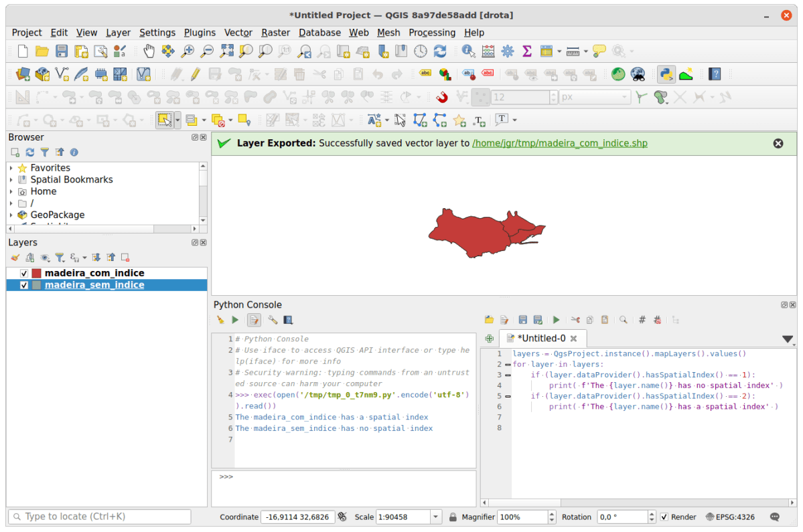803x532 pixels.
Task: Run command in Python console
Action: tap(235, 321)
